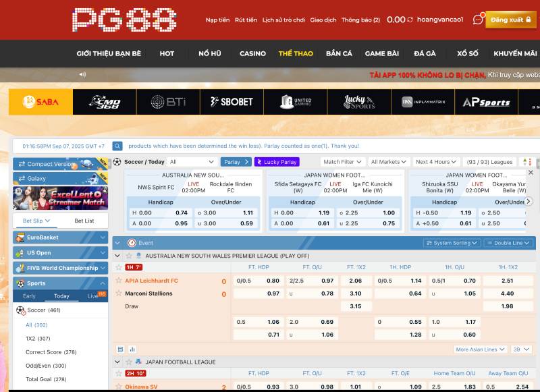The height and width of the screenshot is (392, 540).
Task: Open the BTi provider icon
Action: pos(168,102)
